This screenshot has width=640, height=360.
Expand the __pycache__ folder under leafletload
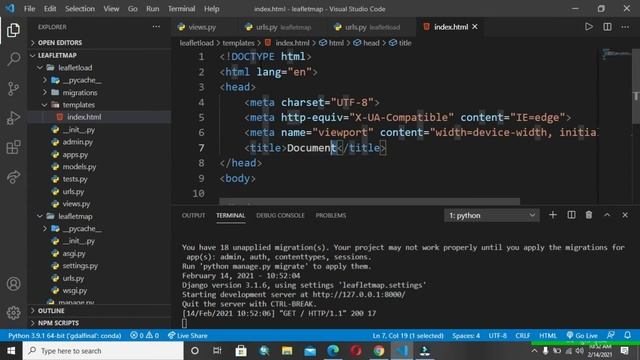[99, 80]
